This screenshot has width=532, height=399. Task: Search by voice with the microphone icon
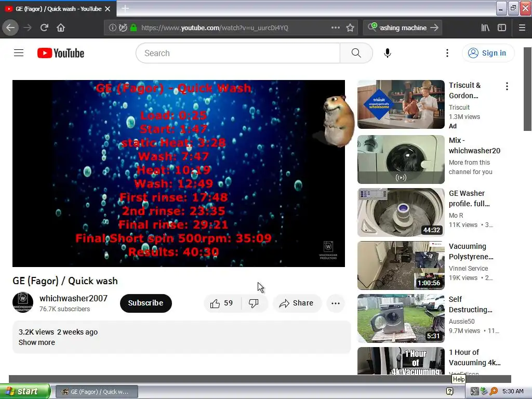click(388, 53)
